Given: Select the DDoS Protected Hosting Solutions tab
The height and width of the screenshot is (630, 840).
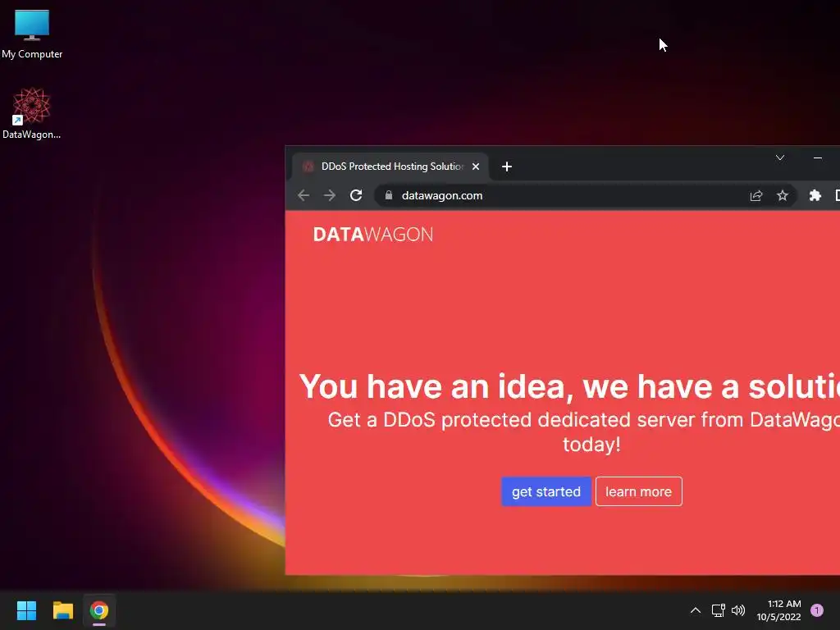Looking at the screenshot, I should [x=390, y=167].
